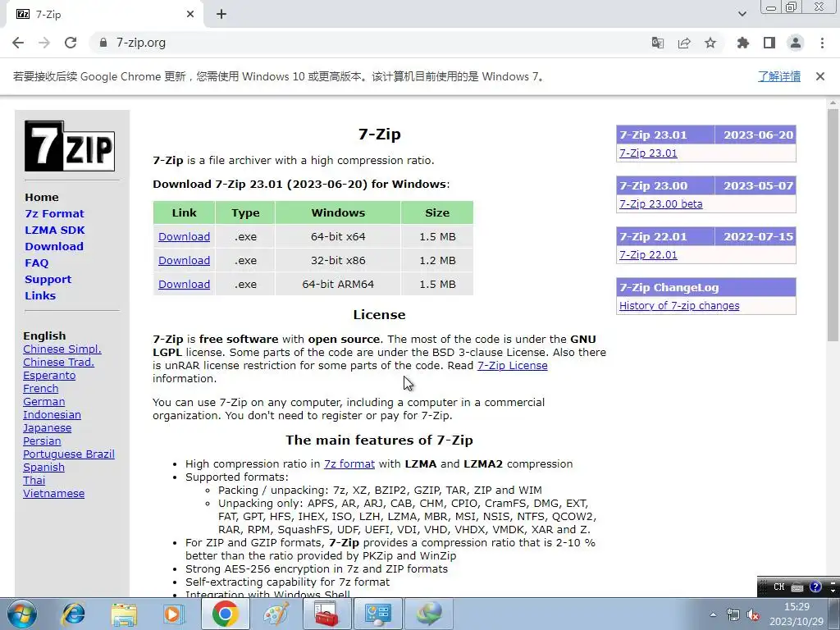Close the 7-Zip browser tab
Image resolution: width=840 pixels, height=630 pixels.
coord(190,15)
